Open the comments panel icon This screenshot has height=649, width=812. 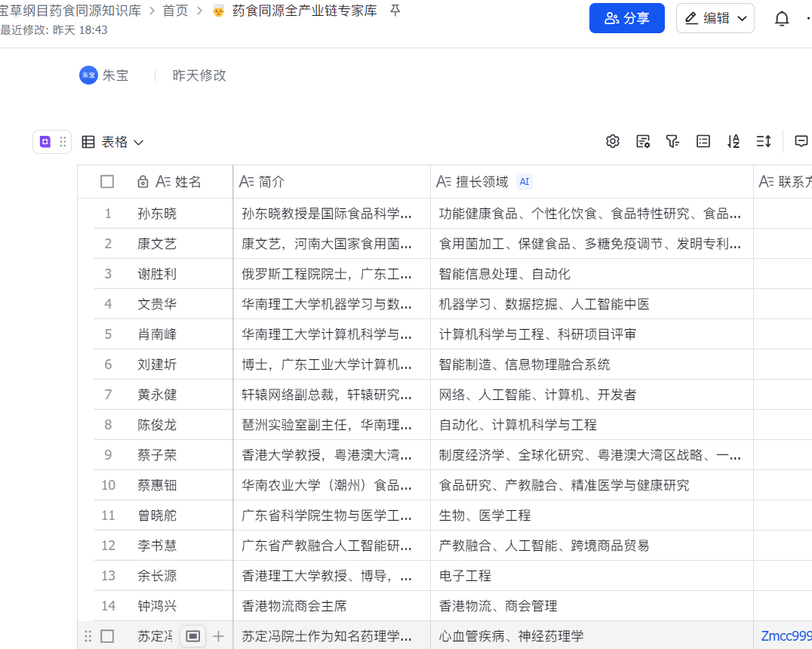(801, 141)
